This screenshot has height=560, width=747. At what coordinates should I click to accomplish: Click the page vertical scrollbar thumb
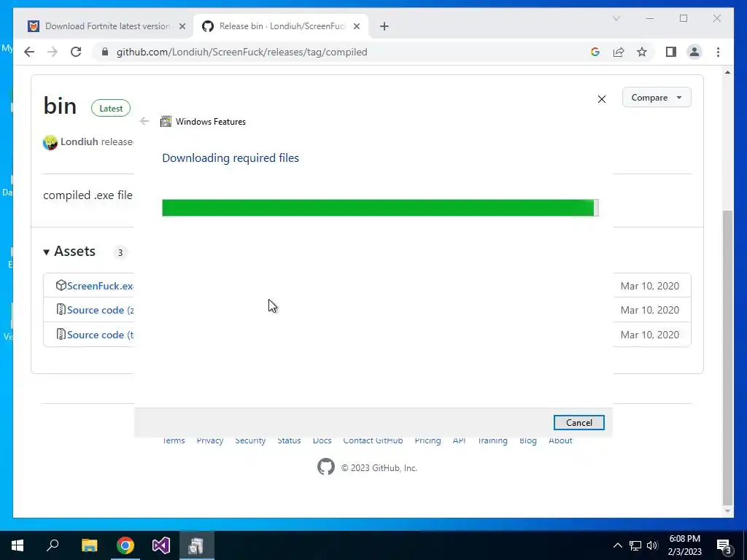pos(727,357)
